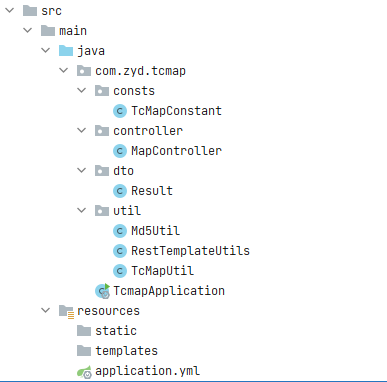Select the static folder
Screen dimensions: 387x382
(x=116, y=331)
